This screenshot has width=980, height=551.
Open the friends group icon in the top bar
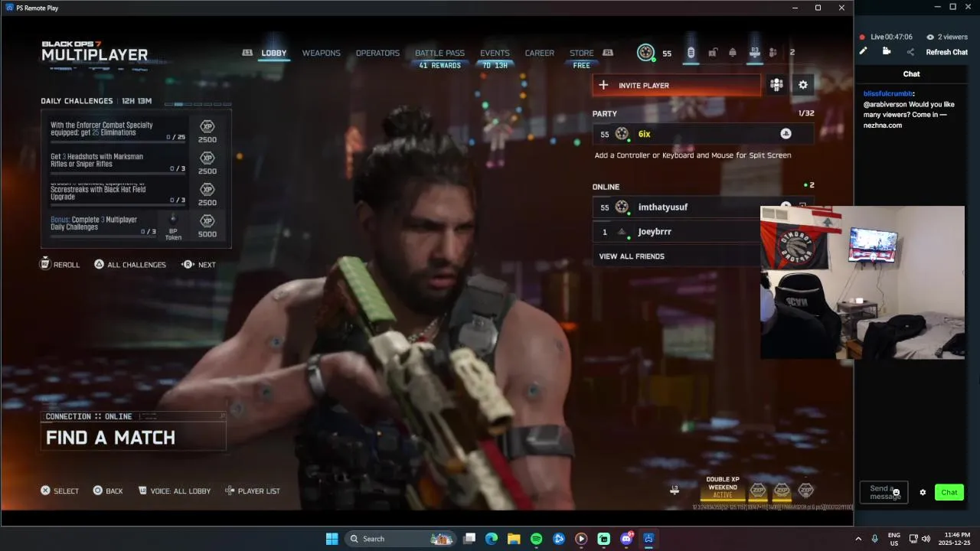(773, 53)
